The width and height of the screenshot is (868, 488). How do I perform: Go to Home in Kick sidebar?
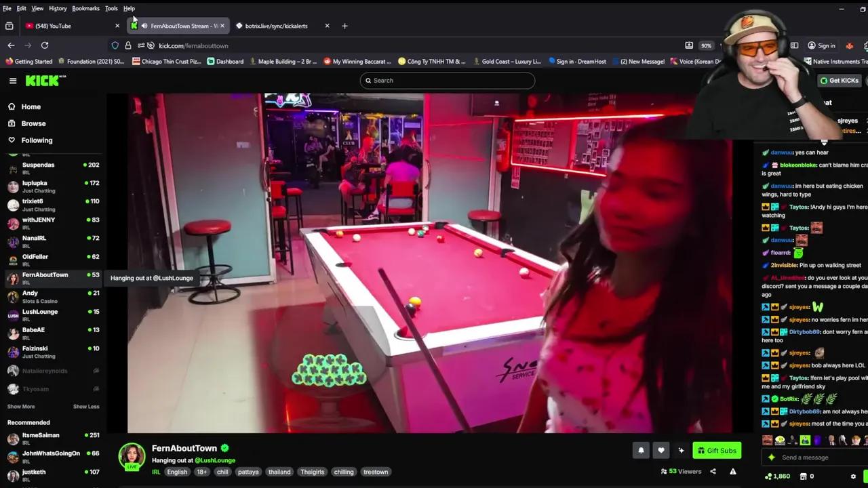pyautogui.click(x=31, y=107)
